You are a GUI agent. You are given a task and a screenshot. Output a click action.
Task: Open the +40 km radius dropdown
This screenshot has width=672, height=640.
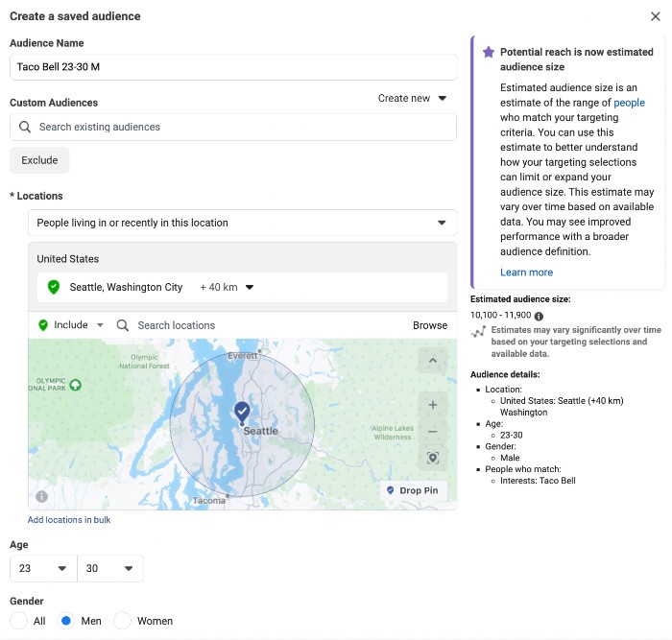(227, 287)
